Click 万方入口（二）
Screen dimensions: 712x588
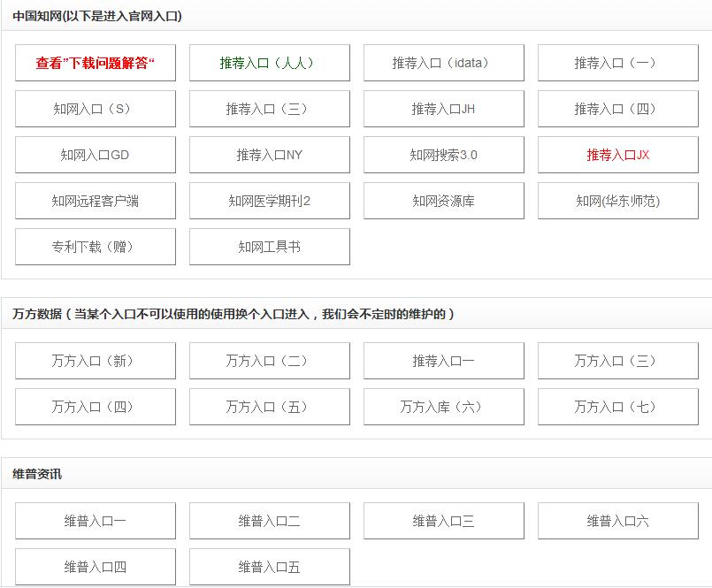[270, 361]
